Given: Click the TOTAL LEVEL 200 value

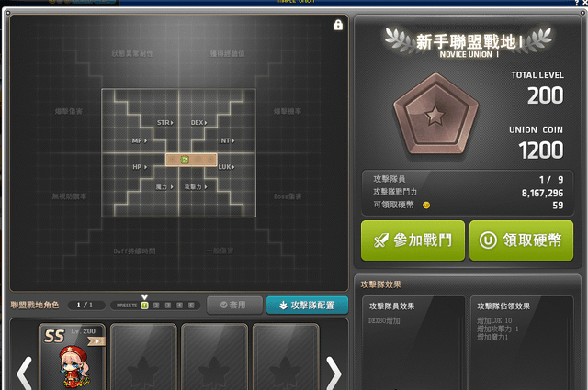Looking at the screenshot, I should click(545, 95).
